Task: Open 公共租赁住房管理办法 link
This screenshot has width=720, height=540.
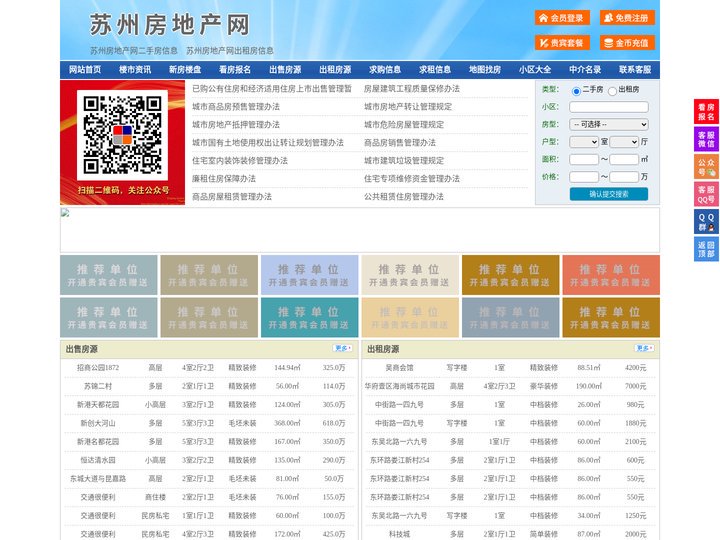Action: click(404, 197)
